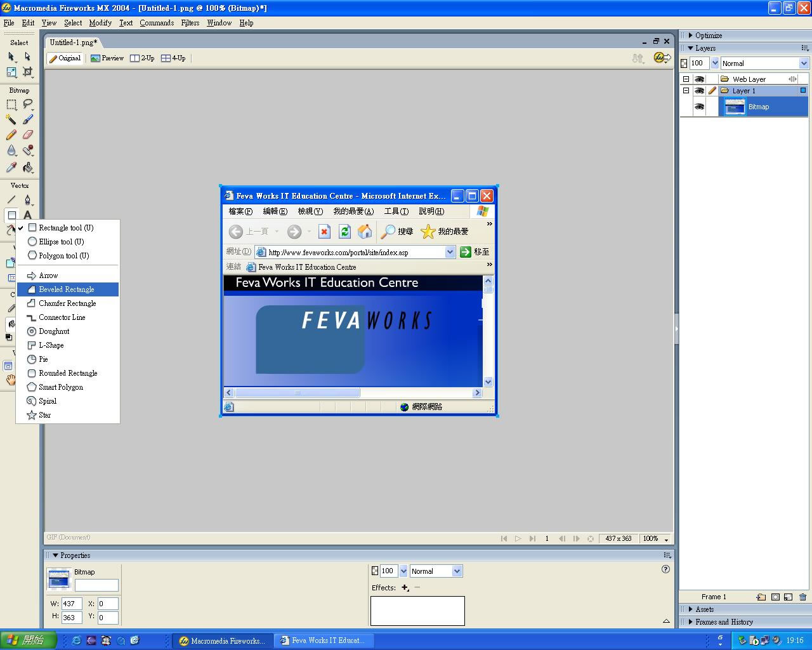812x650 pixels.
Task: Open the zoom level 100% dropdown
Action: tap(656, 538)
